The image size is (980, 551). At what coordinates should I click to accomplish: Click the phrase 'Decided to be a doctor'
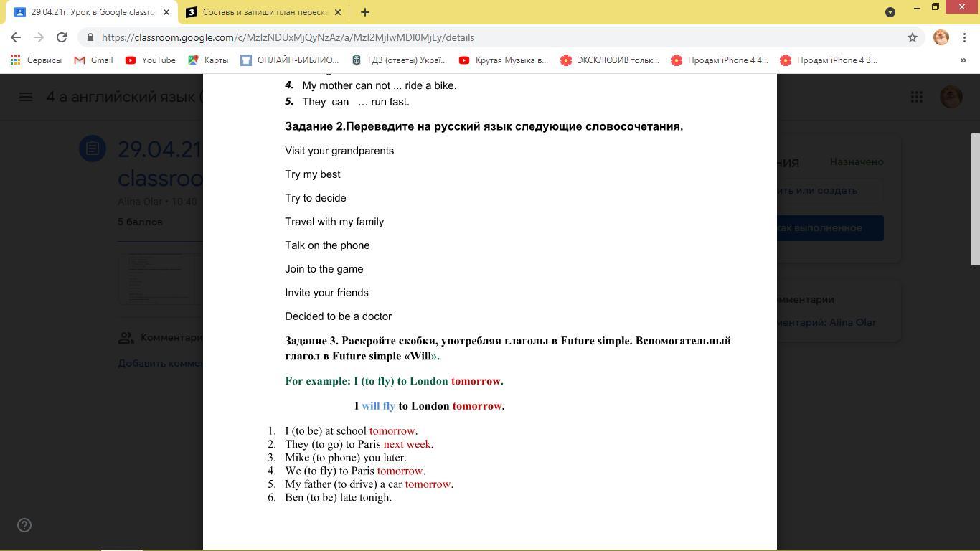tap(338, 316)
